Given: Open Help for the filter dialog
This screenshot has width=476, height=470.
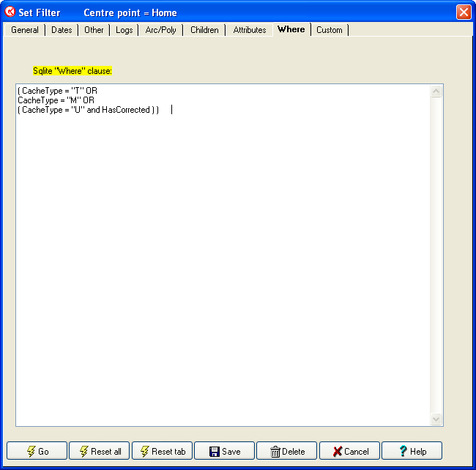Looking at the screenshot, I should tap(412, 451).
